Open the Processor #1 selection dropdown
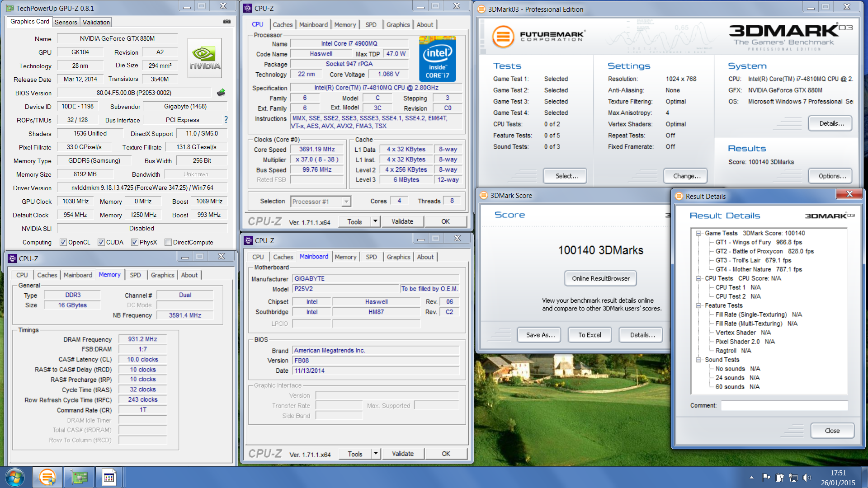 [x=346, y=202]
